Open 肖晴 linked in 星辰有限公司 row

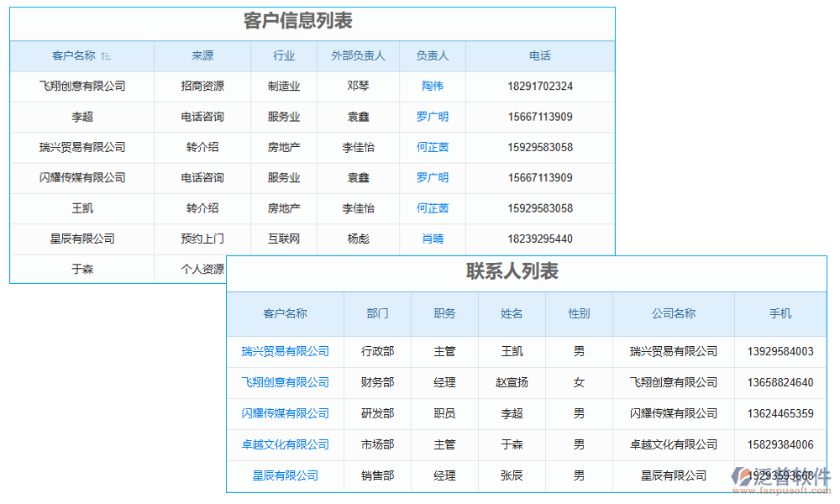coord(432,239)
